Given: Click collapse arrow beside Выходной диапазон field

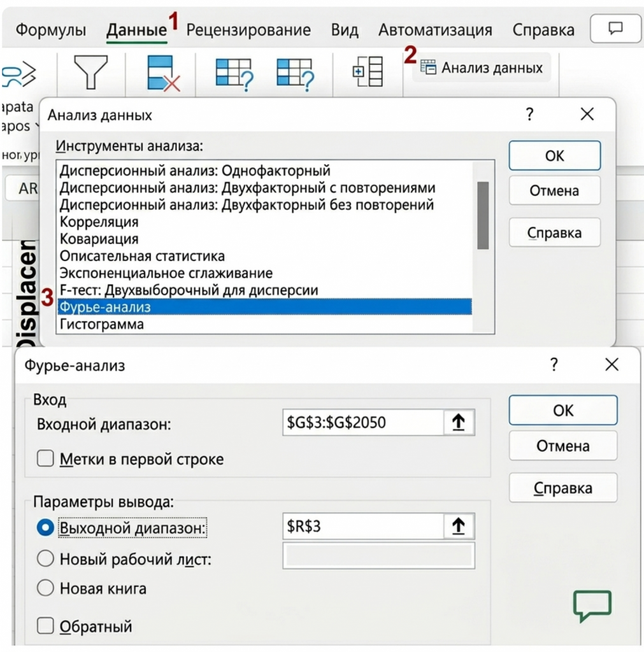Looking at the screenshot, I should pyautogui.click(x=459, y=527).
